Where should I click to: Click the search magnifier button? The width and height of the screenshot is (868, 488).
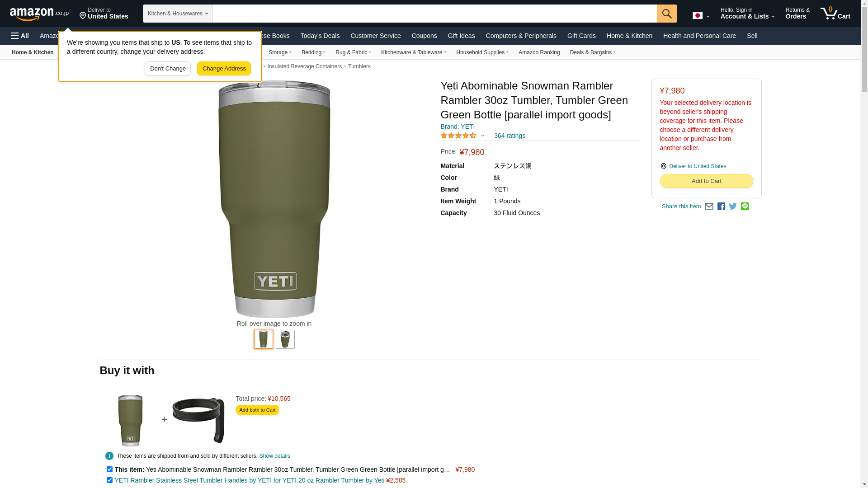click(x=667, y=14)
